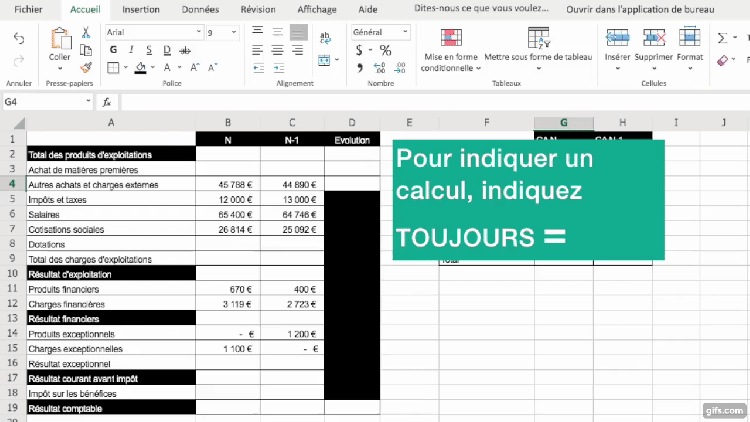
Task: Toggle bold (G) formatting
Action: pyautogui.click(x=113, y=50)
